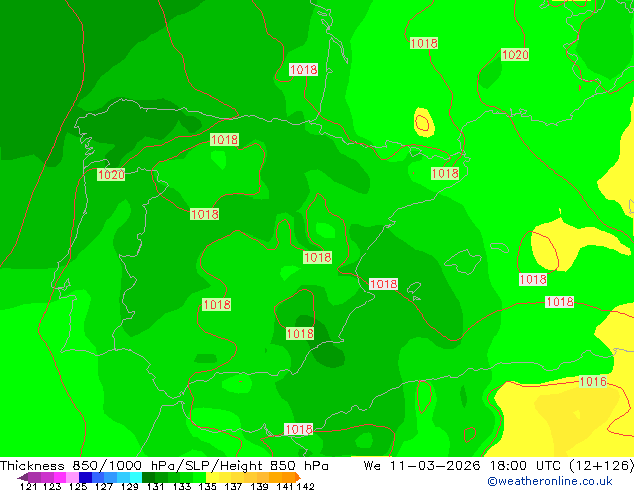Click the map title 'Thickness 850/1000 hPa/SLP/Height 850 hPa'
The width and height of the screenshot is (634, 490).
pyautogui.click(x=164, y=466)
